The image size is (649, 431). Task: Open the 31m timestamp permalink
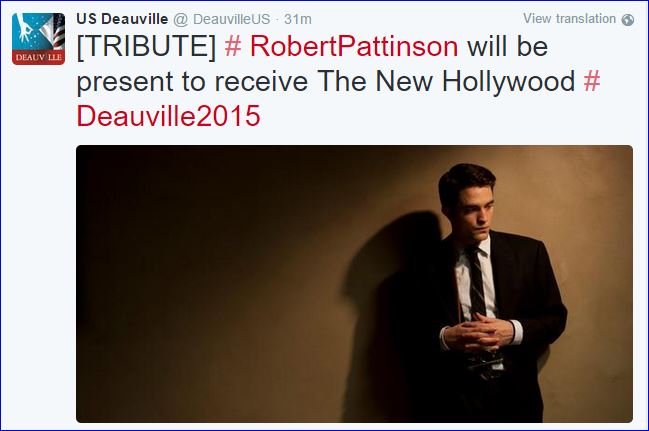pos(298,19)
